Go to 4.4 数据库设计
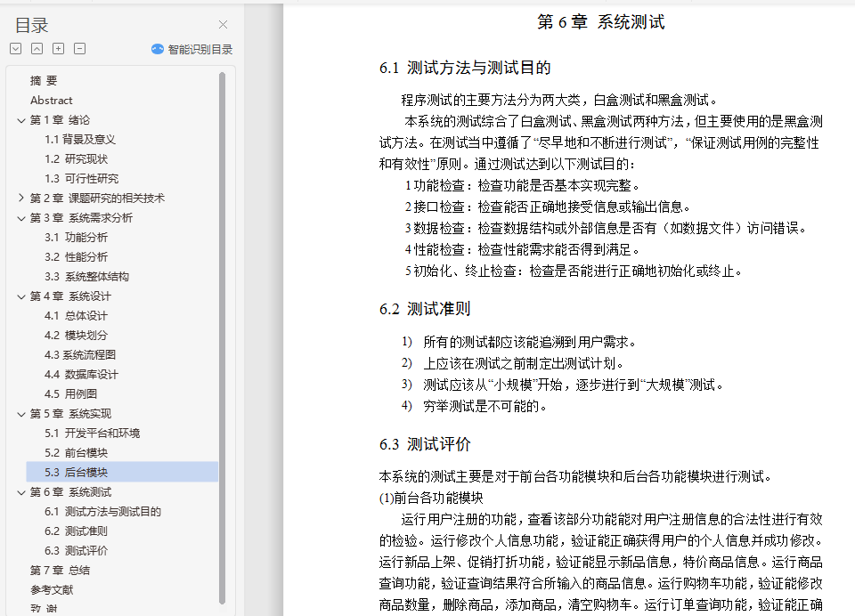The image size is (855, 616). point(81,375)
